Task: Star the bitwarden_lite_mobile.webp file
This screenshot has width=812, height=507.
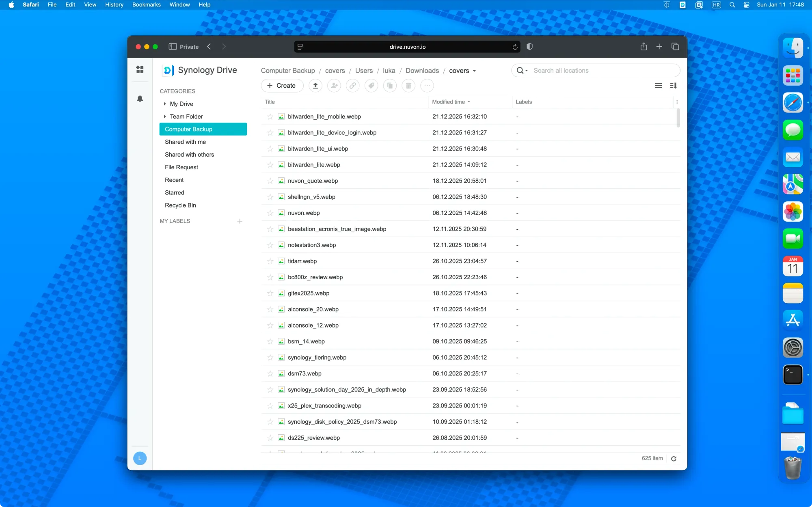Action: point(270,117)
